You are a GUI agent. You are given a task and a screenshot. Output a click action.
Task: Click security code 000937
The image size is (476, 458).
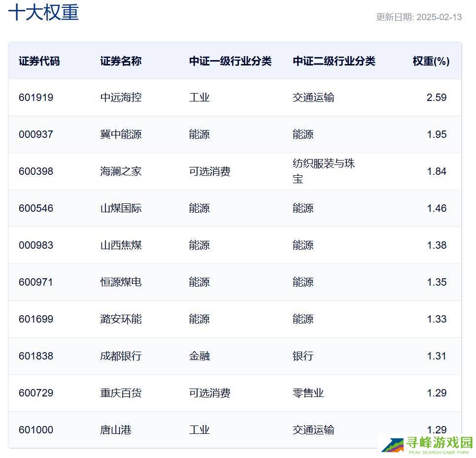coord(36,134)
